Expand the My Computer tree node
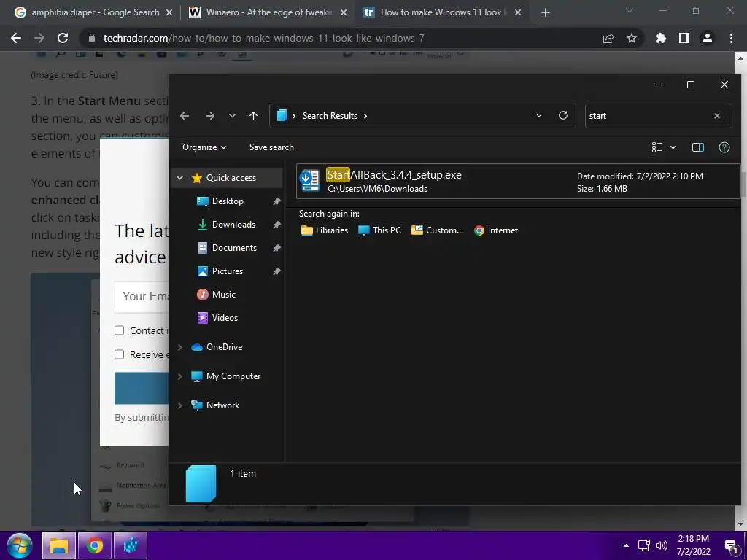Screen dimensions: 747x560 [180, 376]
